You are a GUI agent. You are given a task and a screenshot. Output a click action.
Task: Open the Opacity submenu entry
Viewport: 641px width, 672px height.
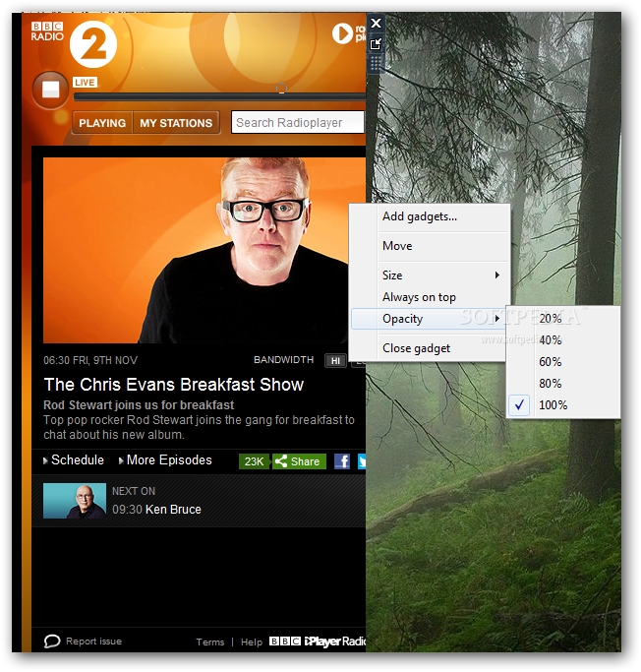[429, 319]
